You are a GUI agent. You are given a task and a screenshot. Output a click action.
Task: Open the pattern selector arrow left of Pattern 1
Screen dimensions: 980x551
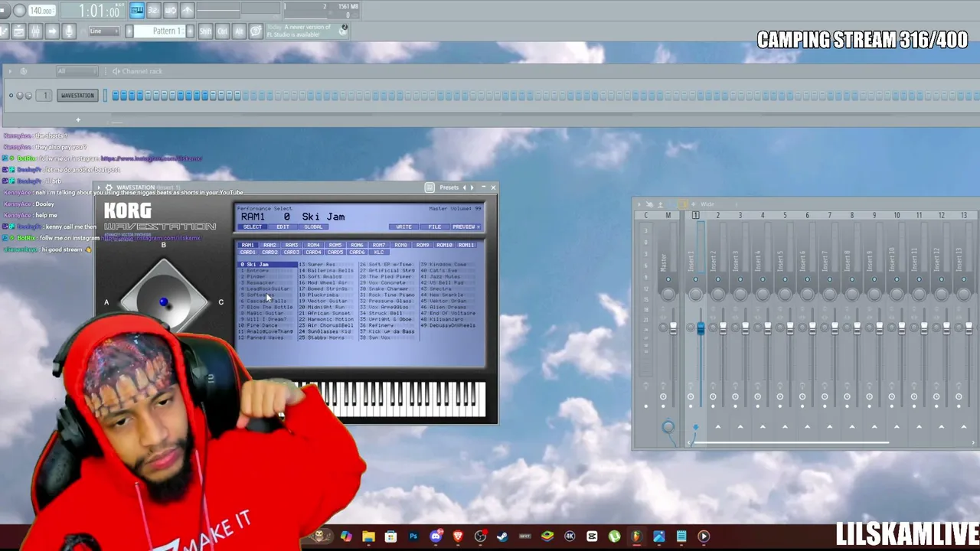click(129, 31)
